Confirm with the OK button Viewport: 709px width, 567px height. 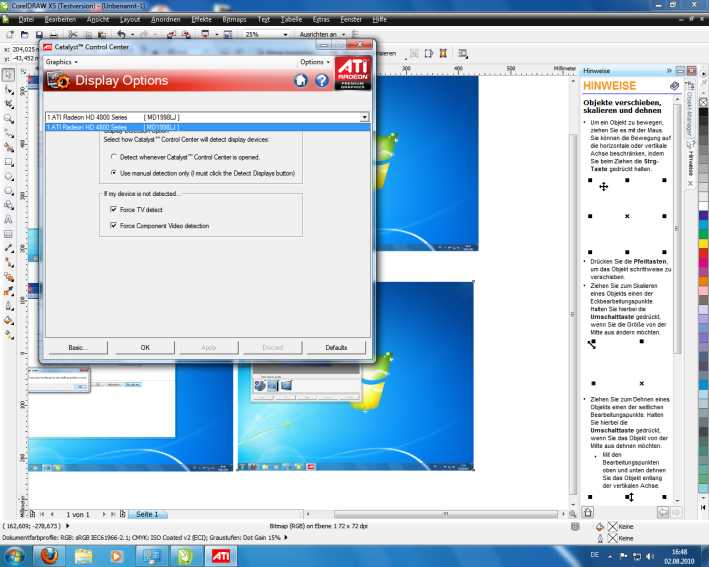coord(145,347)
